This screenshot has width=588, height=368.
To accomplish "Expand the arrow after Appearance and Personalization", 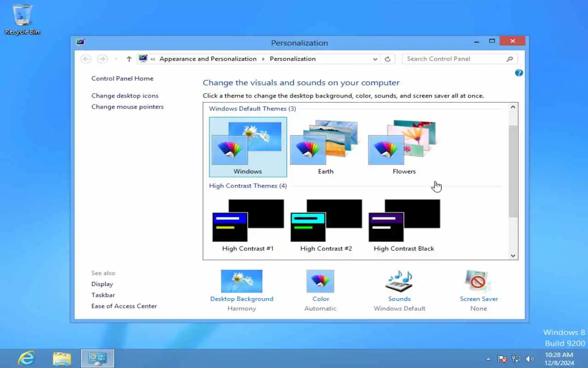I will point(263,59).
